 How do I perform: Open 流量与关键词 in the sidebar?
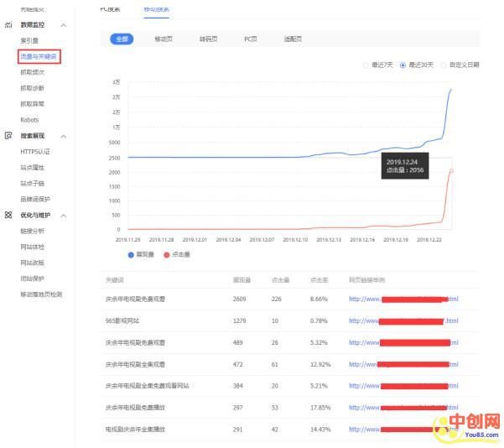click(39, 56)
